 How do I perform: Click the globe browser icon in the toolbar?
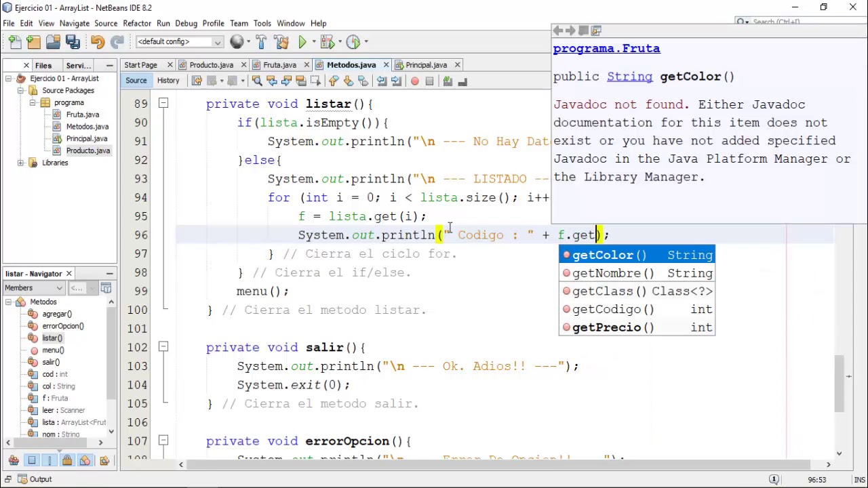[236, 42]
